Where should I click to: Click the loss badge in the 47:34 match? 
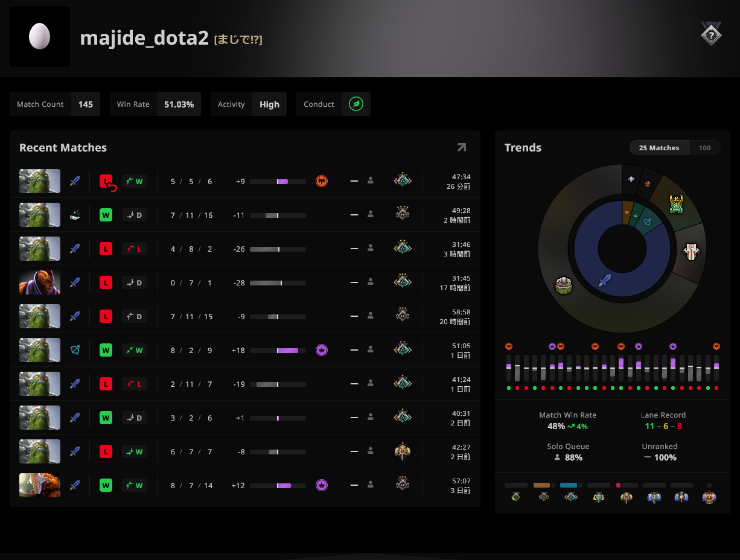pyautogui.click(x=107, y=181)
